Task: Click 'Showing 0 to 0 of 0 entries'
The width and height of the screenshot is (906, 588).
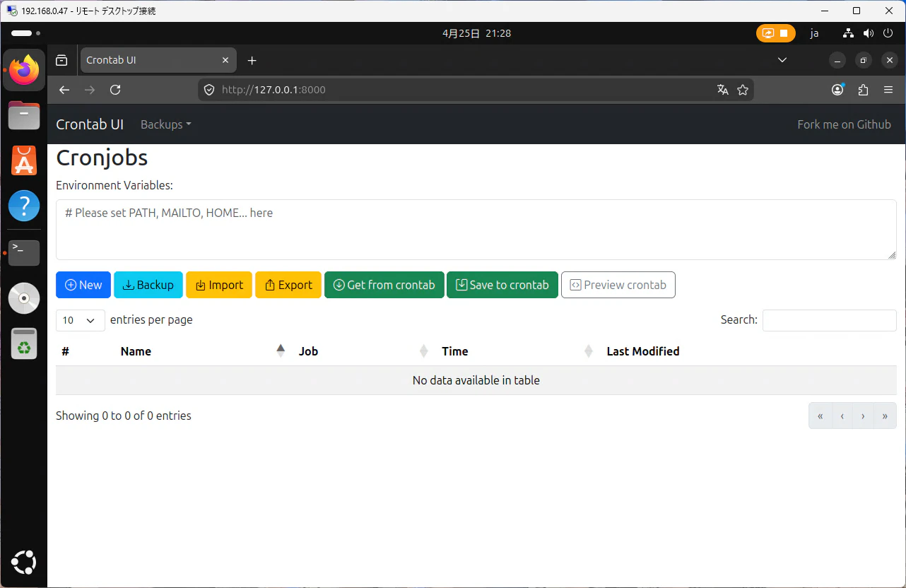Action: (x=124, y=416)
